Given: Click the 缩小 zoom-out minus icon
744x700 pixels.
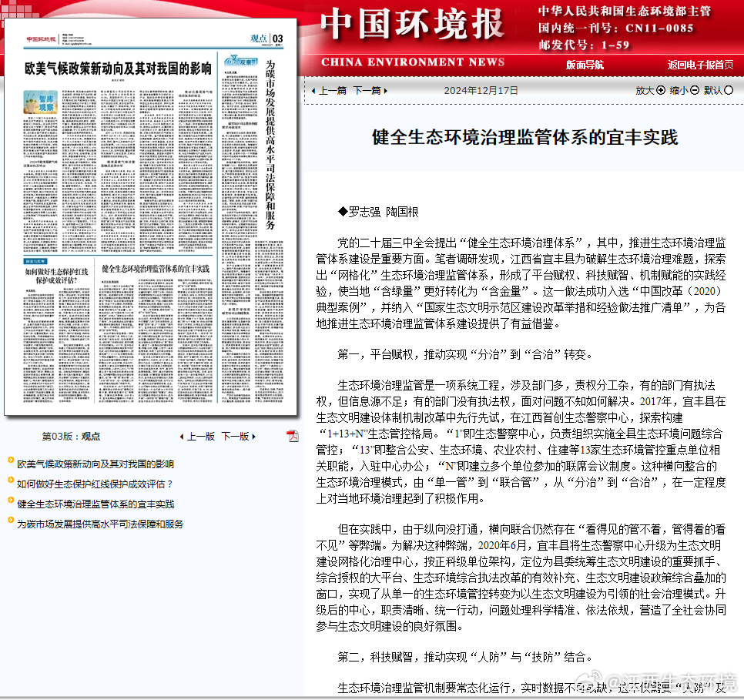Looking at the screenshot, I should tap(695, 90).
